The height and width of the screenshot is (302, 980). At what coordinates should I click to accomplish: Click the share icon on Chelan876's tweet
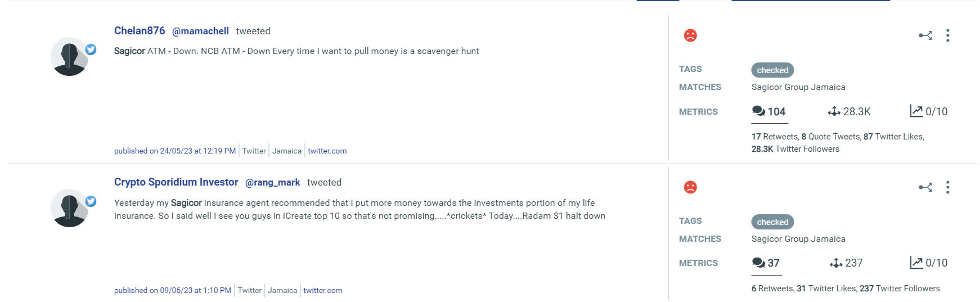[x=925, y=35]
